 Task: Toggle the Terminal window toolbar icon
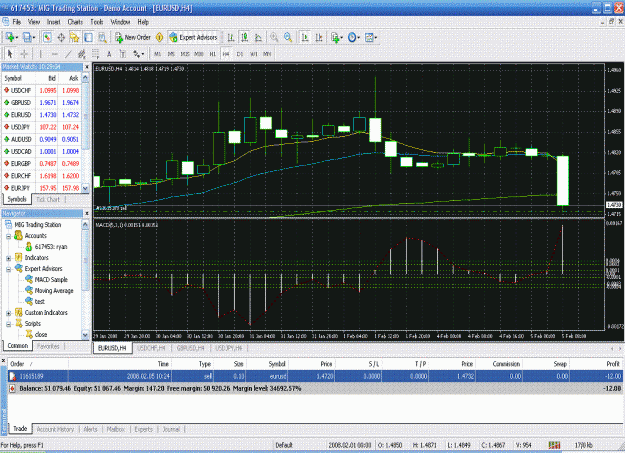click(88, 37)
